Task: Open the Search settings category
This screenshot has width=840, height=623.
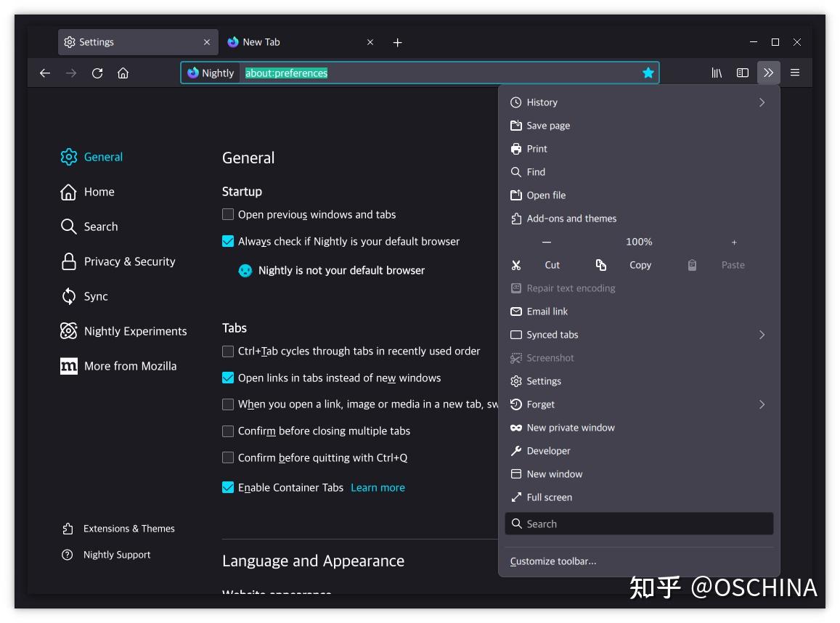Action: click(89, 227)
